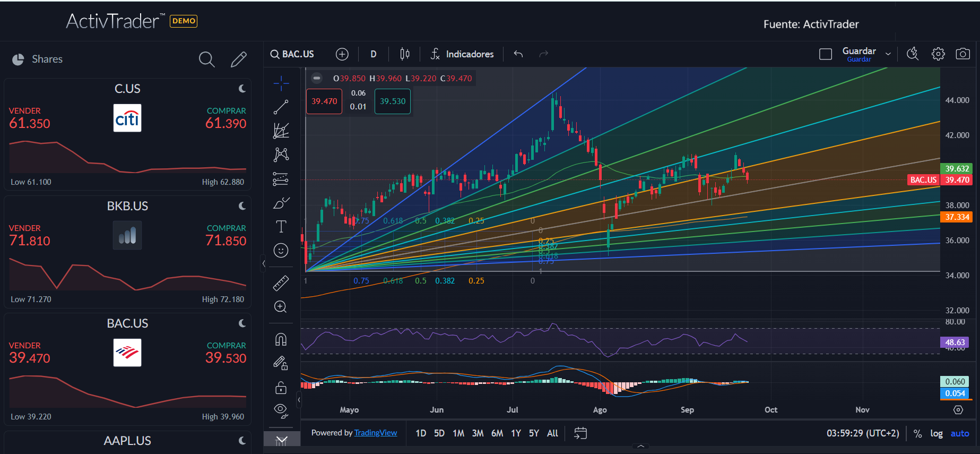Select the trend line drawing tool
Image resolution: width=980 pixels, height=454 pixels.
(x=281, y=107)
